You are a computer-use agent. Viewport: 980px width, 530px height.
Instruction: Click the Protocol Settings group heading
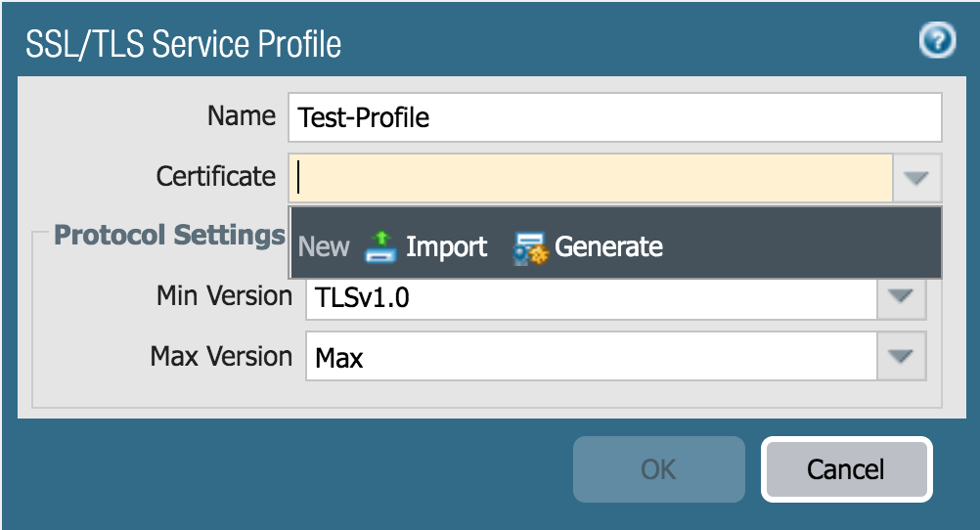point(169,235)
